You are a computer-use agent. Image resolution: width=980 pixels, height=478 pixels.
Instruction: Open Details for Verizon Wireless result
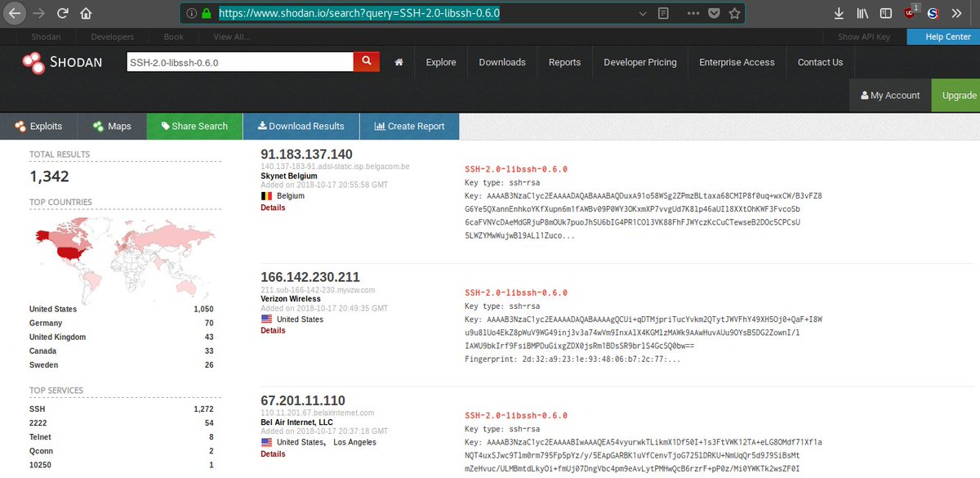point(273,330)
